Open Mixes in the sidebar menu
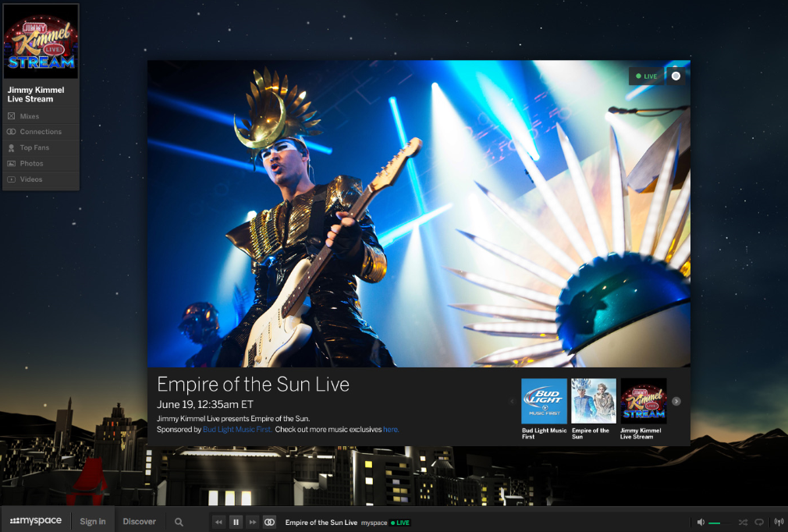 point(30,116)
